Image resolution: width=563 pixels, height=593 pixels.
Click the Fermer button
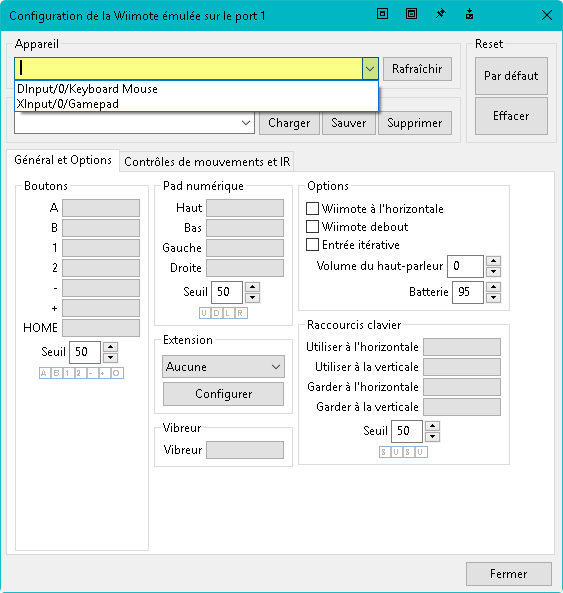point(509,574)
